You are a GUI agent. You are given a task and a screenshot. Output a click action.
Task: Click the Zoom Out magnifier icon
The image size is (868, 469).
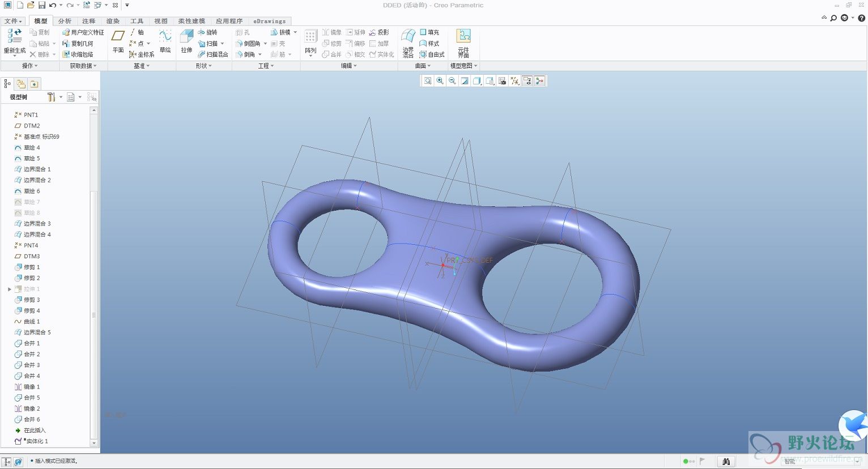[452, 81]
